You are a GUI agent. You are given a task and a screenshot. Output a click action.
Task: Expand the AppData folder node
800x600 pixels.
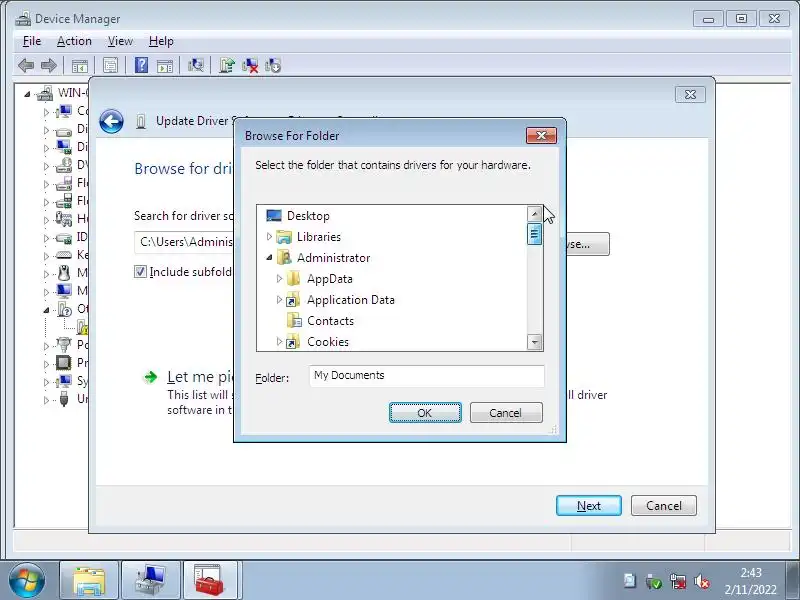coord(279,279)
